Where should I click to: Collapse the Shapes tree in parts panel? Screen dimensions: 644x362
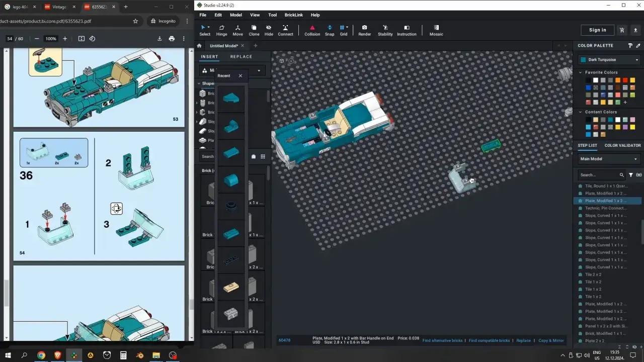[199, 83]
